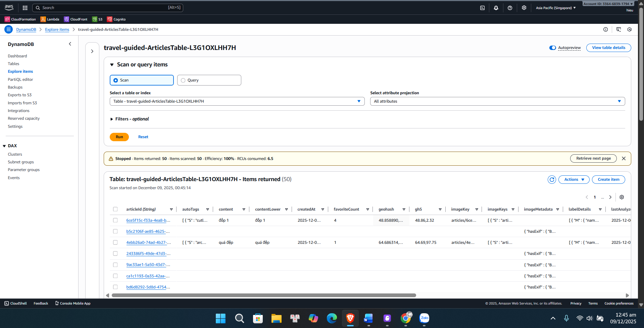The height and width of the screenshot is (328, 644).
Task: Dismiss the Stopped scan alert banner
Action: 624,159
